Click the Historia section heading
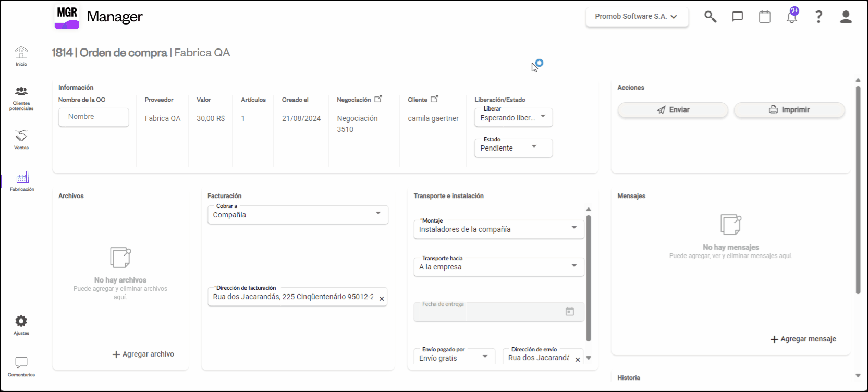 (629, 378)
